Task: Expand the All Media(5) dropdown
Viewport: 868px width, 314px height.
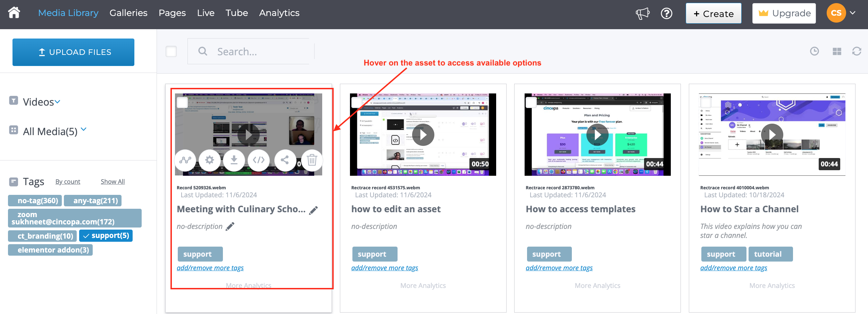Action: [83, 130]
